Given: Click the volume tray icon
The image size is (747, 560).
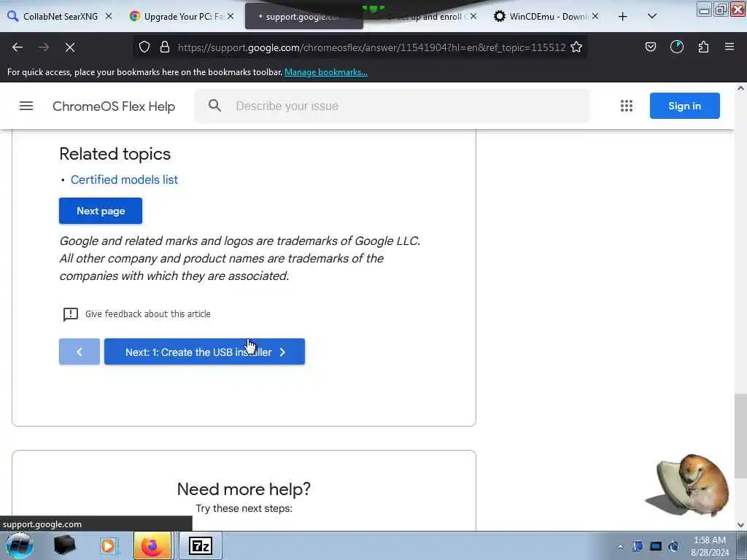Looking at the screenshot, I should [x=673, y=546].
